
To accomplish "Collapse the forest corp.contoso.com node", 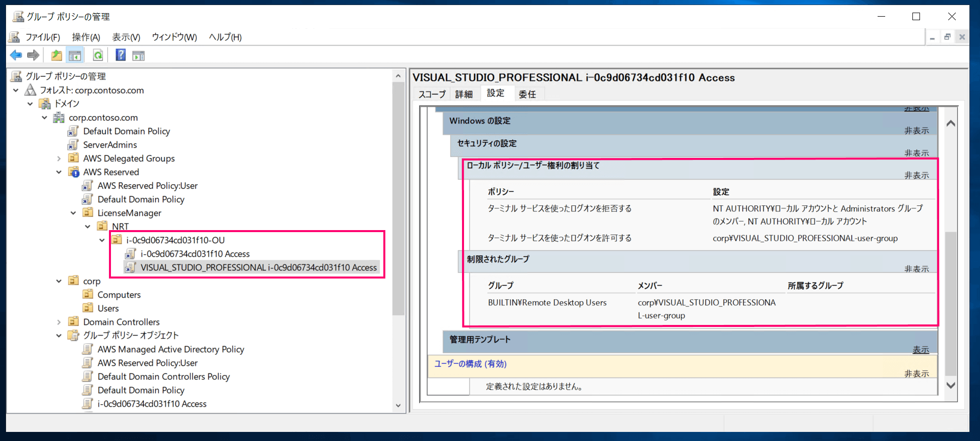I will click(16, 90).
